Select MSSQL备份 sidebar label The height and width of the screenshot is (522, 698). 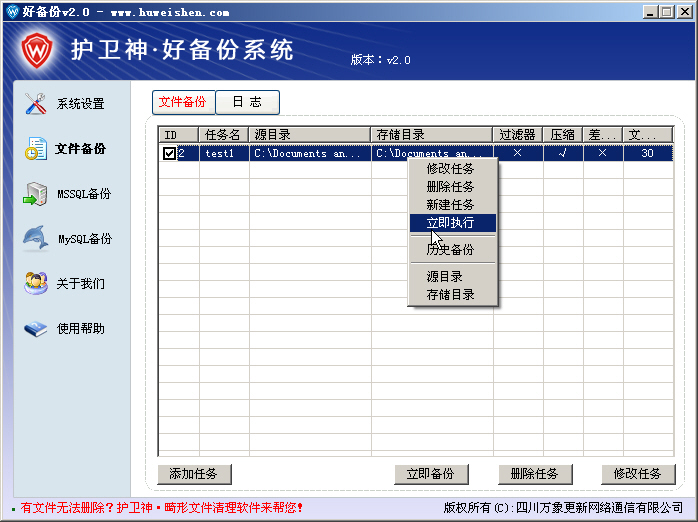coord(84,194)
